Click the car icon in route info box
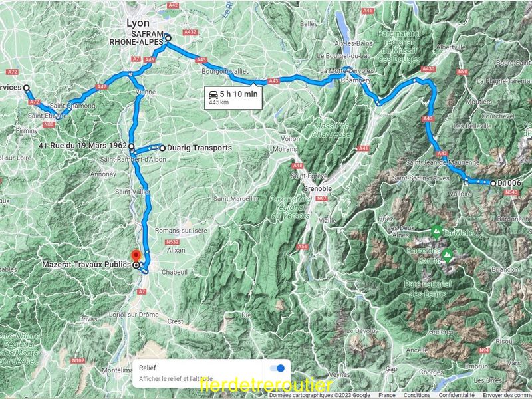Screen dimensions: 532x399 point(213,94)
